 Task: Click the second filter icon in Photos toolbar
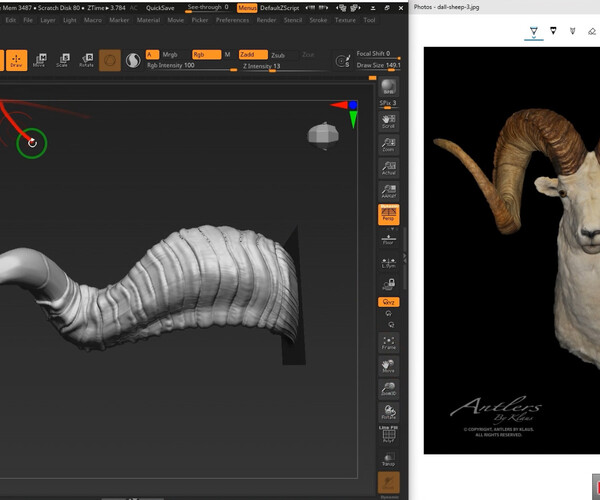(553, 31)
